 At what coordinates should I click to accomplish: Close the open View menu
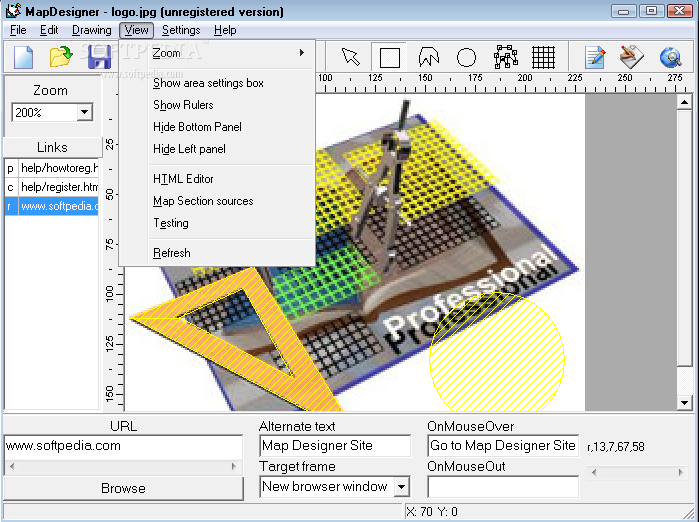click(136, 30)
